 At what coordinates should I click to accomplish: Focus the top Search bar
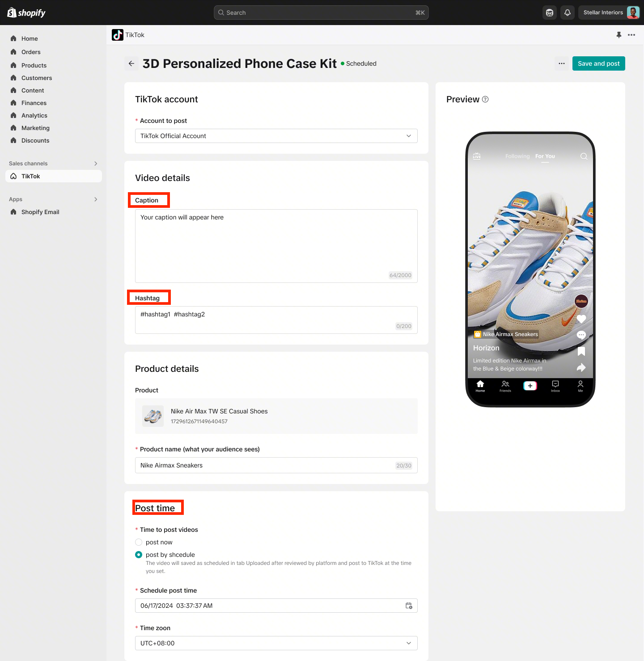coord(321,13)
